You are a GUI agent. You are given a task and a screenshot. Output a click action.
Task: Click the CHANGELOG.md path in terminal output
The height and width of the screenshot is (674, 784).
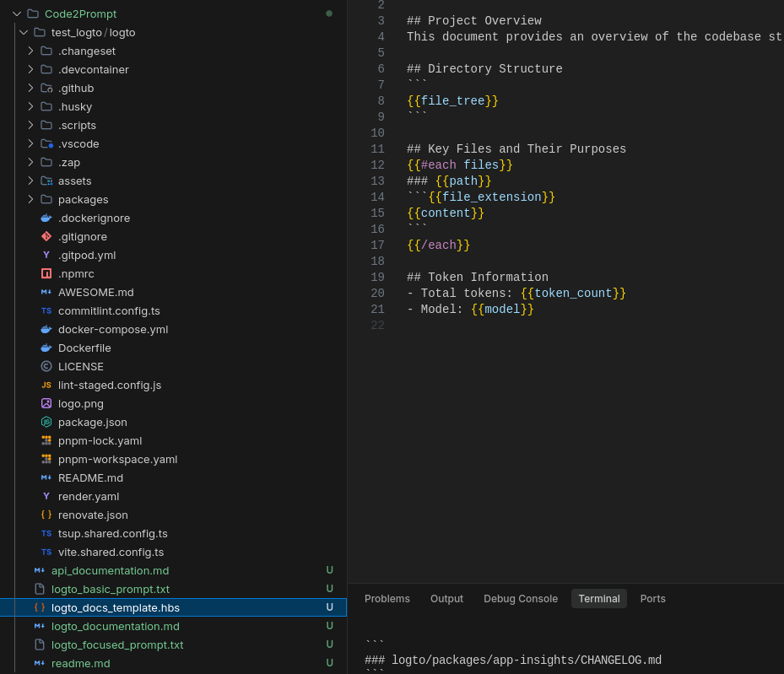click(527, 660)
